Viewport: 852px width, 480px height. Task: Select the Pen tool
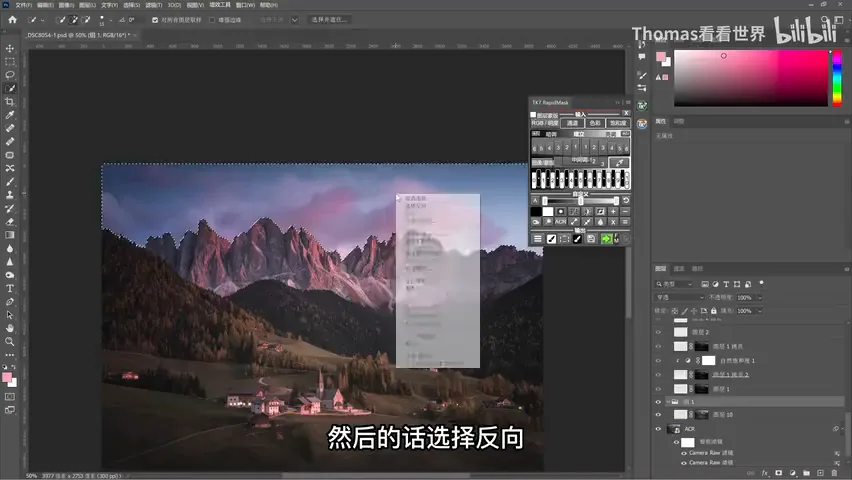click(10, 302)
